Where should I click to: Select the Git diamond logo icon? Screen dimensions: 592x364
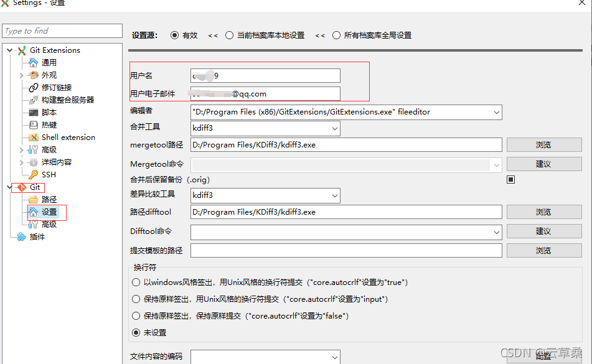tap(22, 187)
